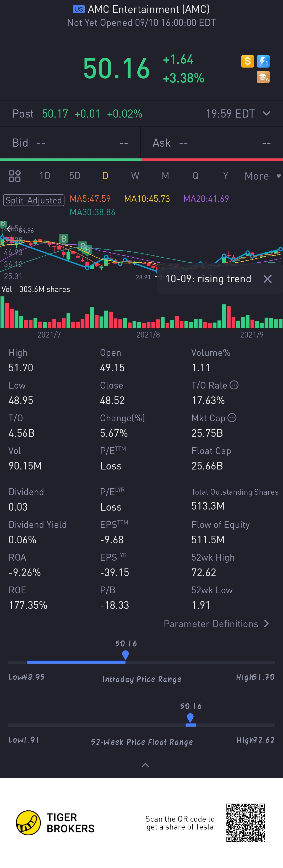
Task: Tap the ROE value 177.35%
Action: (28, 605)
